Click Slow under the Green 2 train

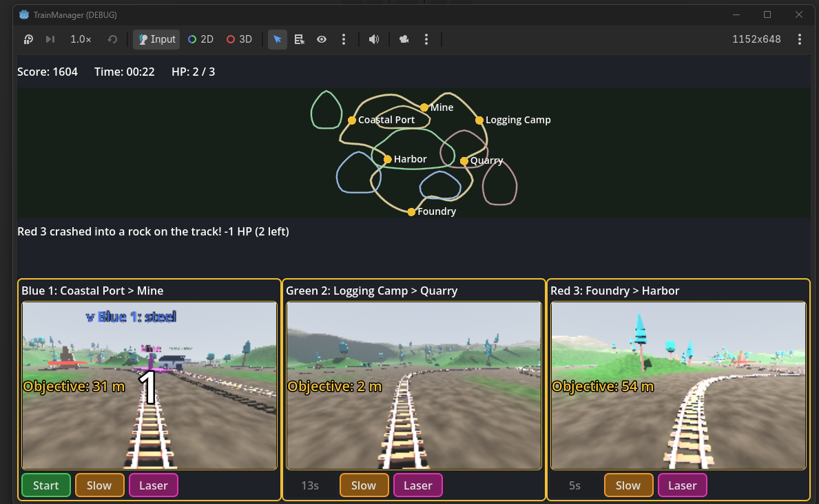(364, 485)
